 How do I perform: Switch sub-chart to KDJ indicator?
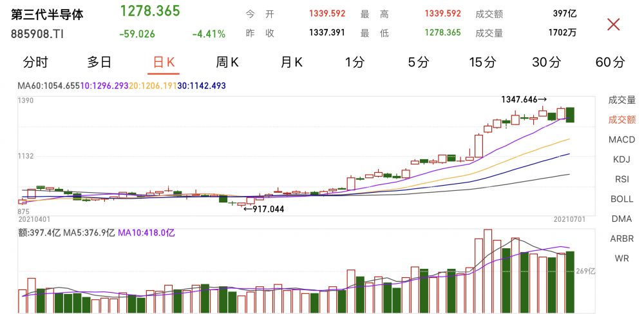point(621,159)
